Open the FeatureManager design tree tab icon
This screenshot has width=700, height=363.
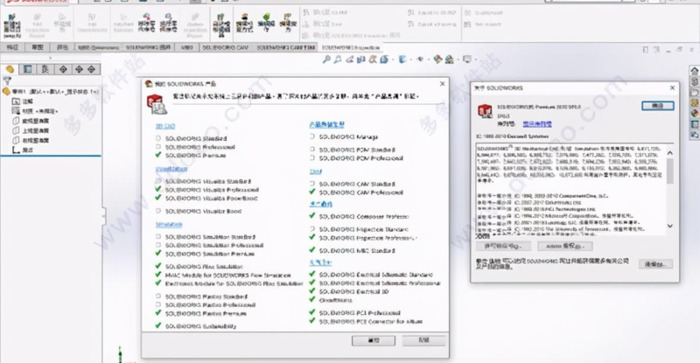click(10, 69)
